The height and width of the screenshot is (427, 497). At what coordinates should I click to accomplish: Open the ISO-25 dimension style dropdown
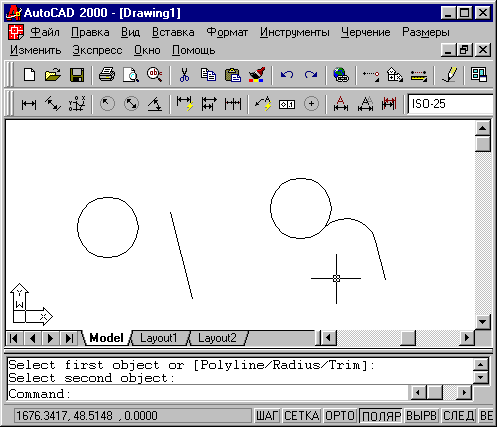[x=451, y=104]
